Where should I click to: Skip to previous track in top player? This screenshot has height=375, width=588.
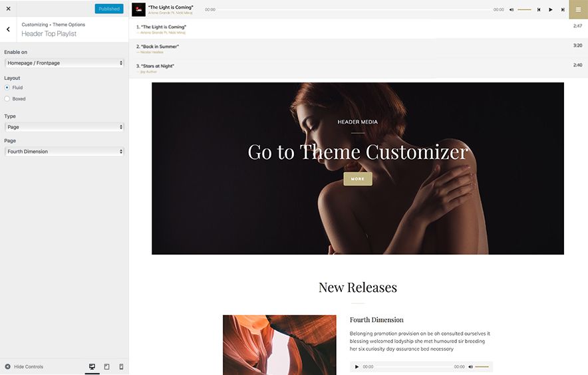(538, 10)
